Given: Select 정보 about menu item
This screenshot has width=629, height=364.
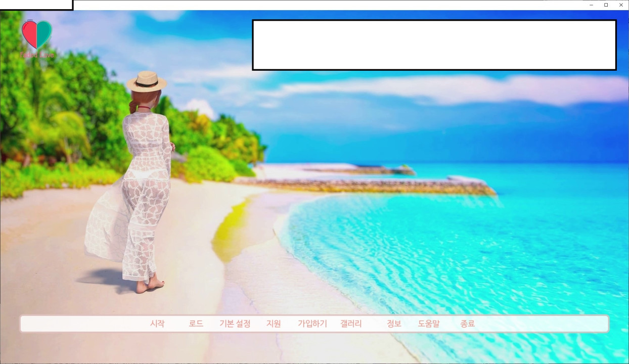Looking at the screenshot, I should pos(394,324).
